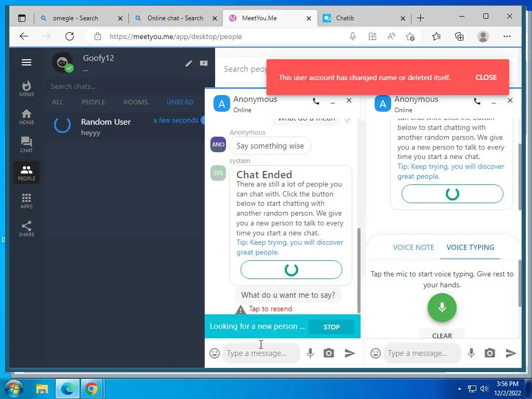
Task: Refresh the page
Action: (70, 36)
